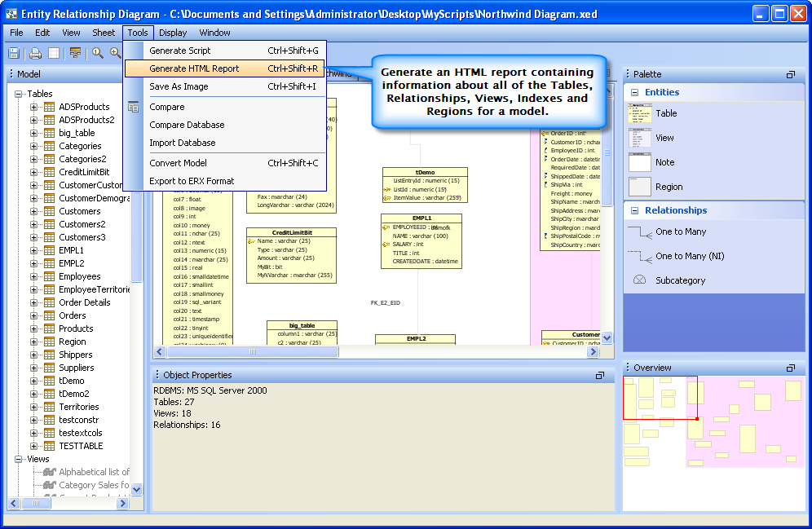Expand the big_table node
The width and height of the screenshot is (812, 529).
[x=33, y=133]
